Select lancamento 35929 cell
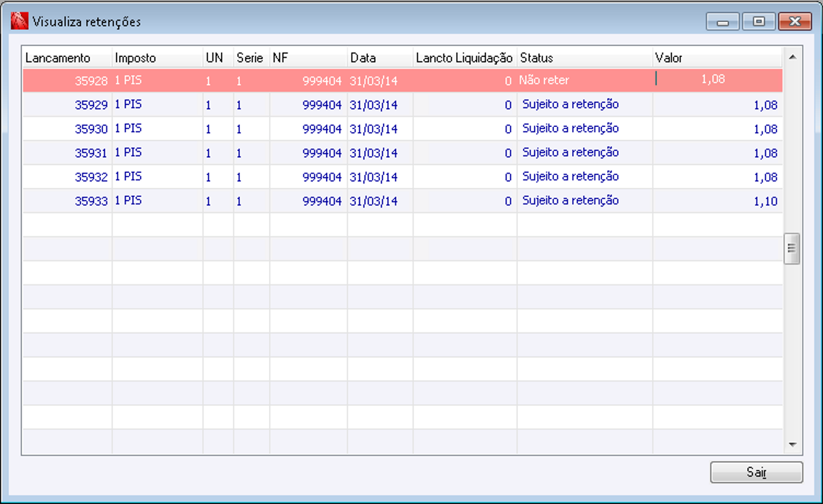 67,105
